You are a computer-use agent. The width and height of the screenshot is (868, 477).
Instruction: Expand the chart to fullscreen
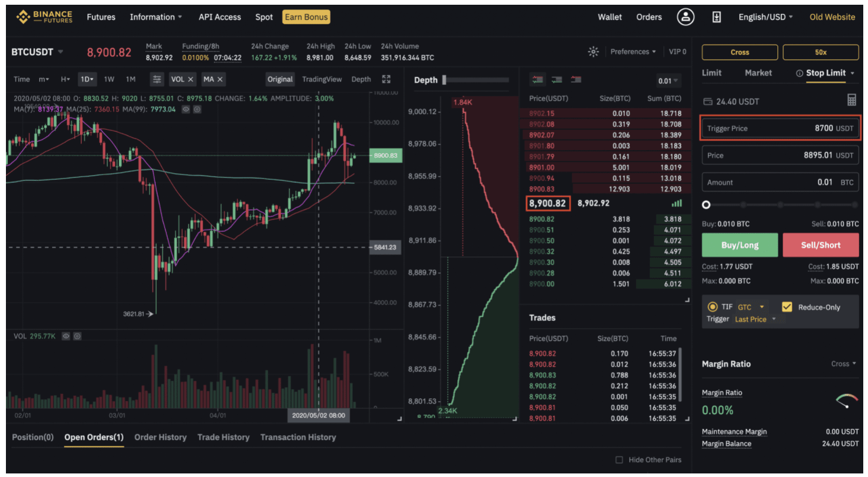pyautogui.click(x=387, y=79)
